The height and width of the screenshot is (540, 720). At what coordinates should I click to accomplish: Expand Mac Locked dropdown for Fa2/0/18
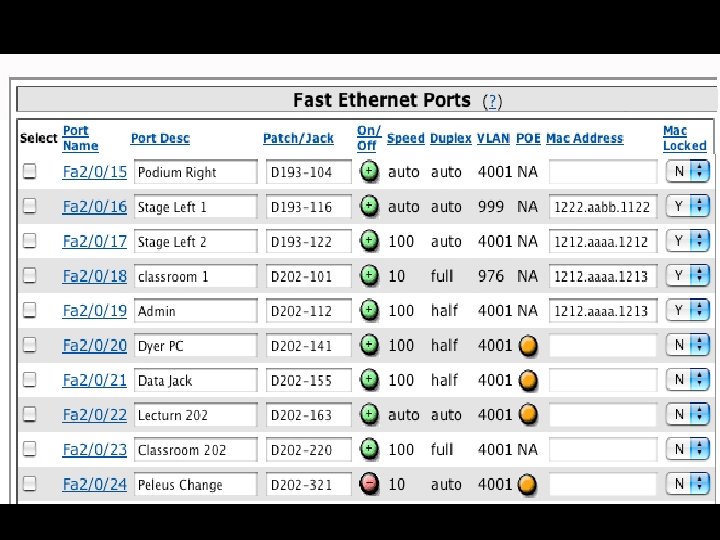pyautogui.click(x=690, y=276)
